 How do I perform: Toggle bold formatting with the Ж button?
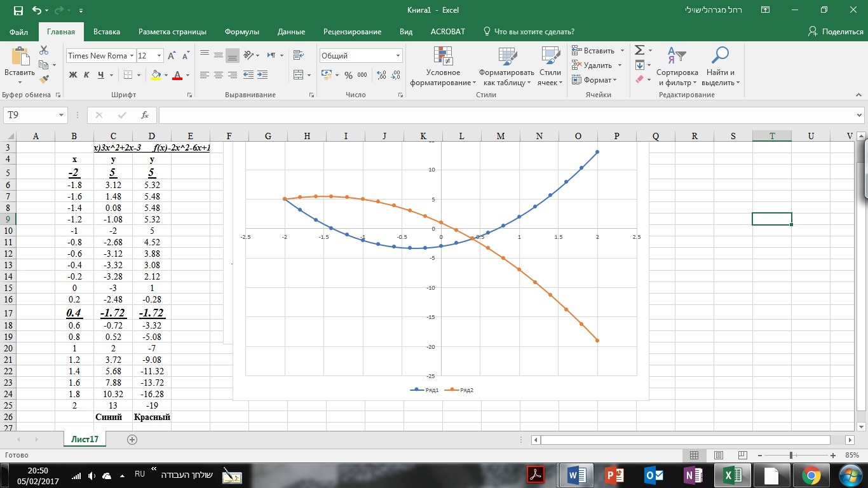point(72,75)
